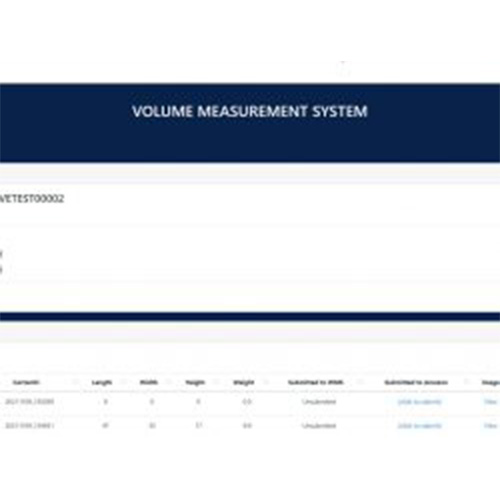Click sort icon beside Height header

tap(217, 381)
